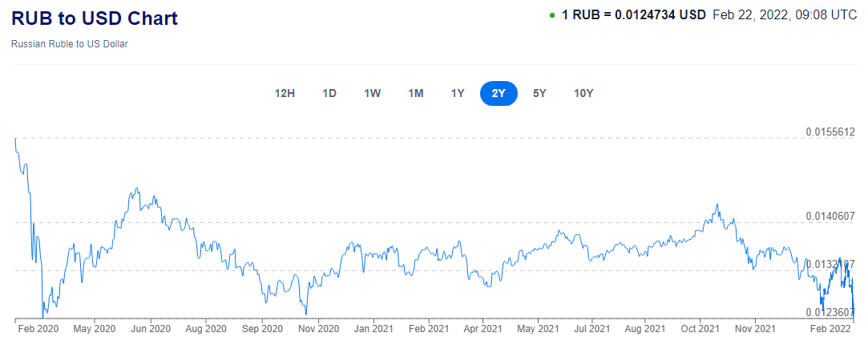Viewport: 868px width, 349px height.
Task: Switch chart to 1D range
Action: 329,93
